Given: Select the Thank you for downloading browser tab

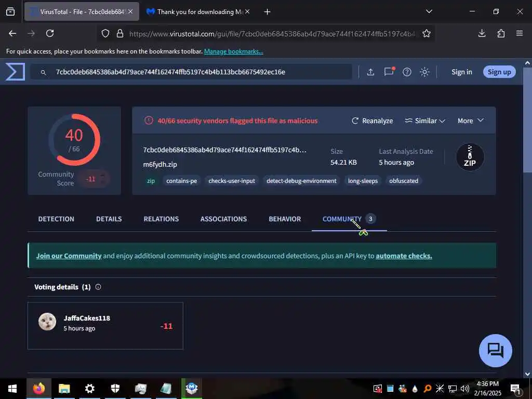Looking at the screenshot, I should coord(198,11).
